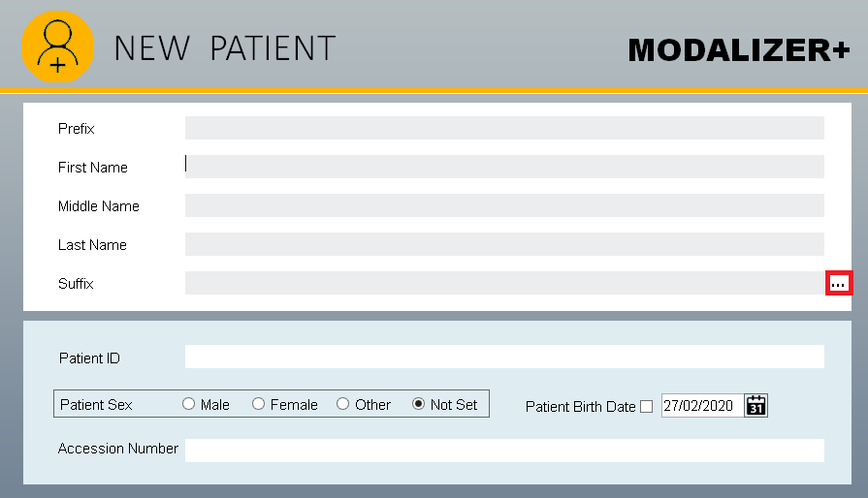Click the Middle Name text box
Image resolution: width=868 pixels, height=498 pixels.
pos(504,205)
